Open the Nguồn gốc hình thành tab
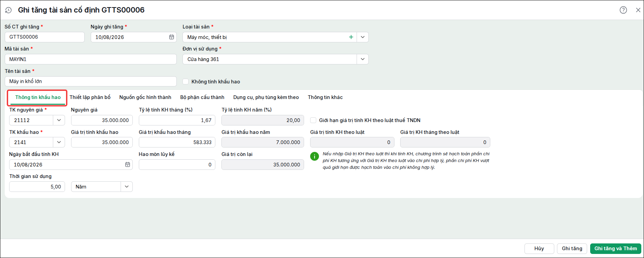The height and width of the screenshot is (258, 644). click(x=145, y=97)
